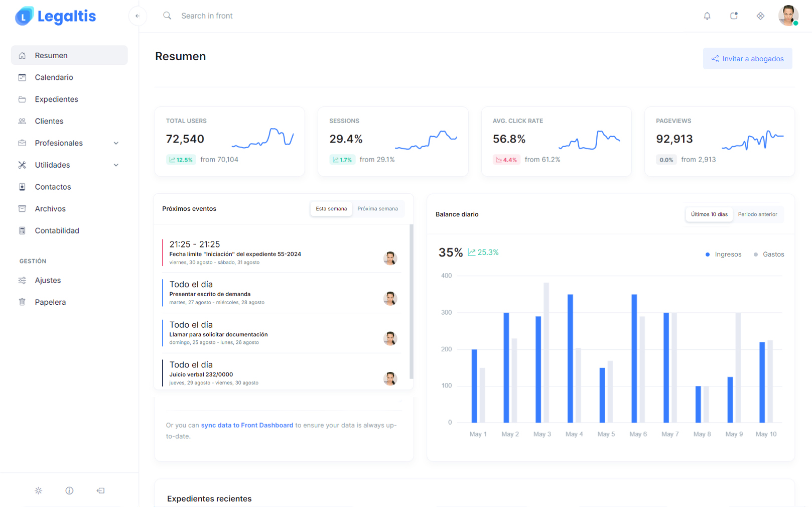
Task: Navigate to Clientes
Action: click(x=69, y=121)
